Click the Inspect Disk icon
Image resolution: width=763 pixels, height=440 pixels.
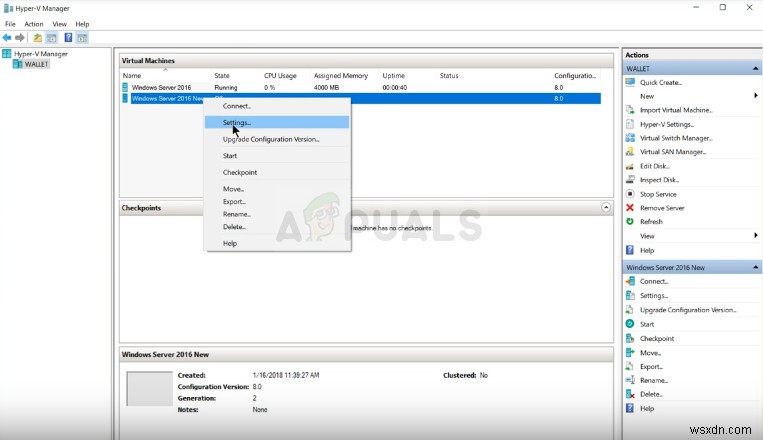pyautogui.click(x=630, y=180)
